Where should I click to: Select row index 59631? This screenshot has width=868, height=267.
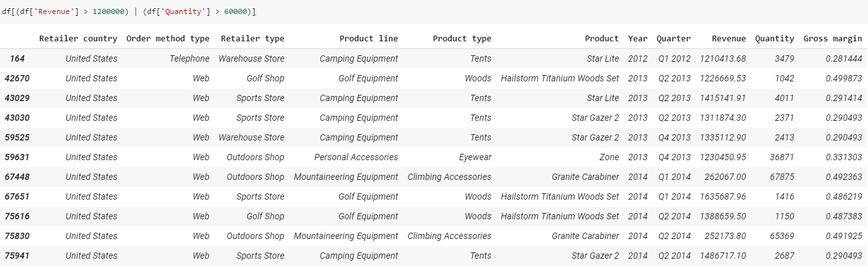click(17, 157)
